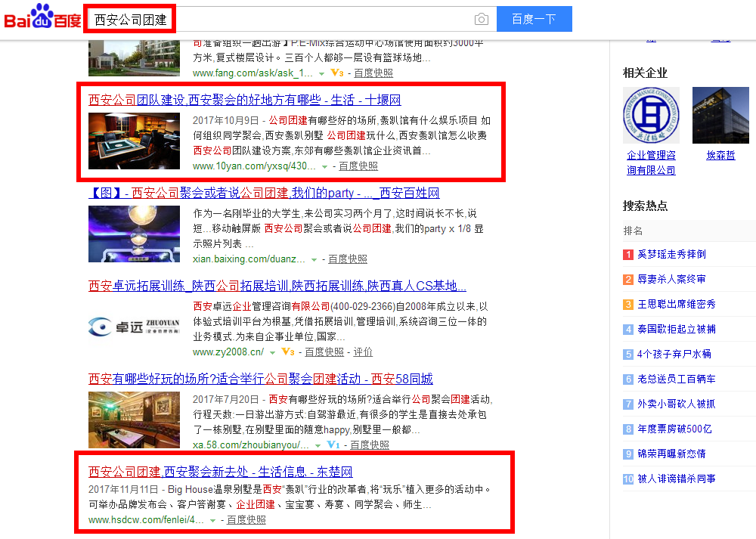This screenshot has height=539, width=756.
Task: Open 百度快照 for the 10yan.com result
Action: click(x=358, y=166)
